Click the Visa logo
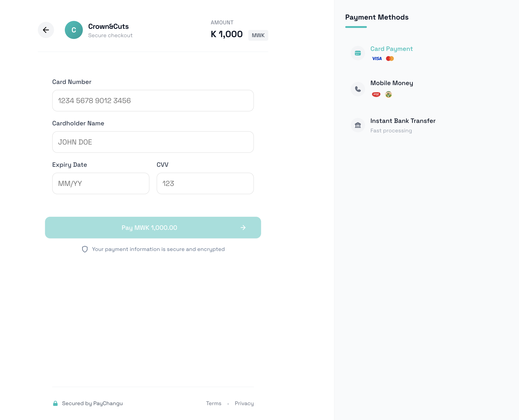The image size is (519, 420). pos(377,59)
